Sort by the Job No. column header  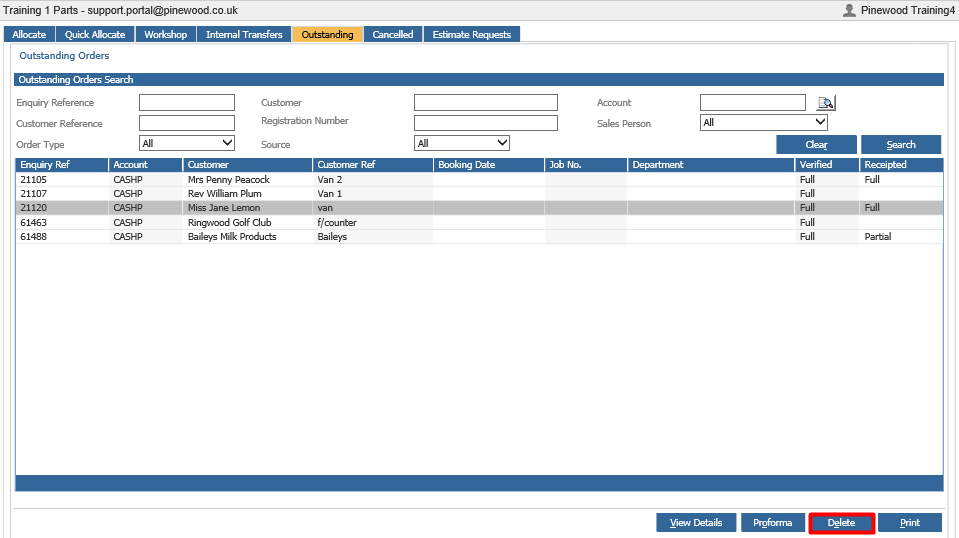point(586,164)
